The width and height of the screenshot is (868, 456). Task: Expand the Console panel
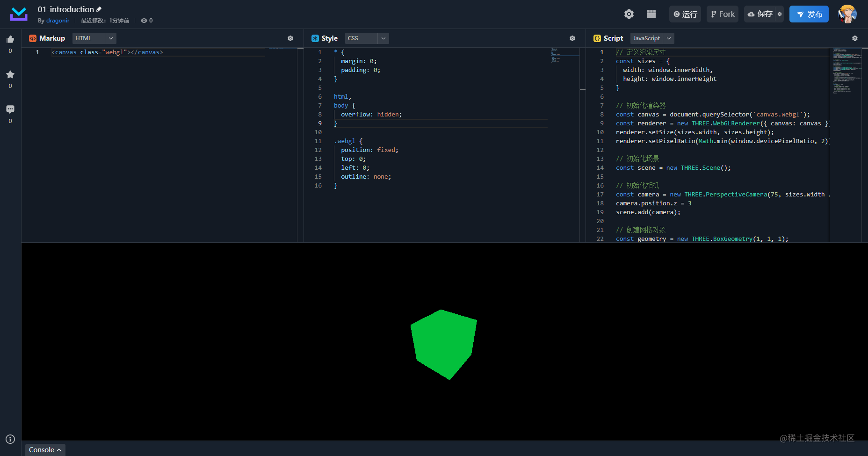45,450
